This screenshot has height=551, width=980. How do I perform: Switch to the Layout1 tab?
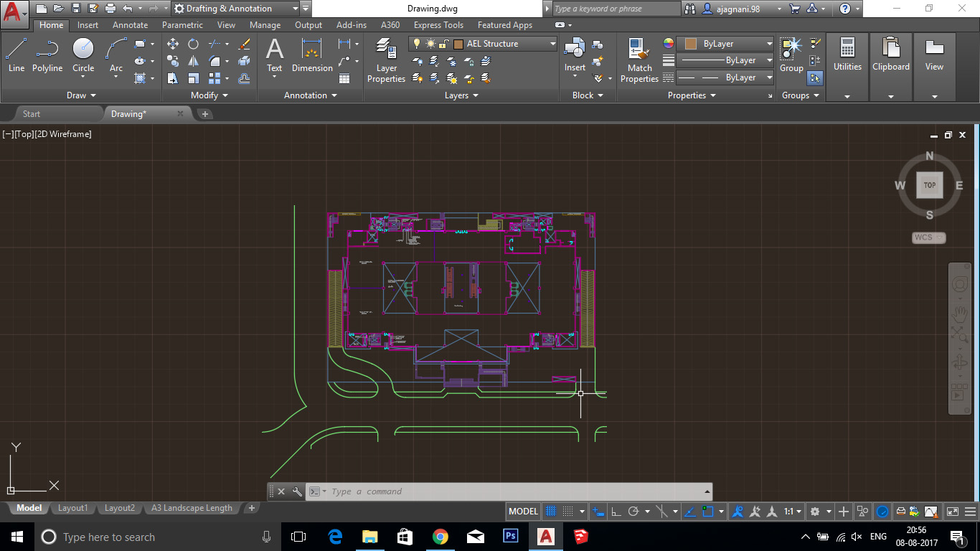pos(72,508)
